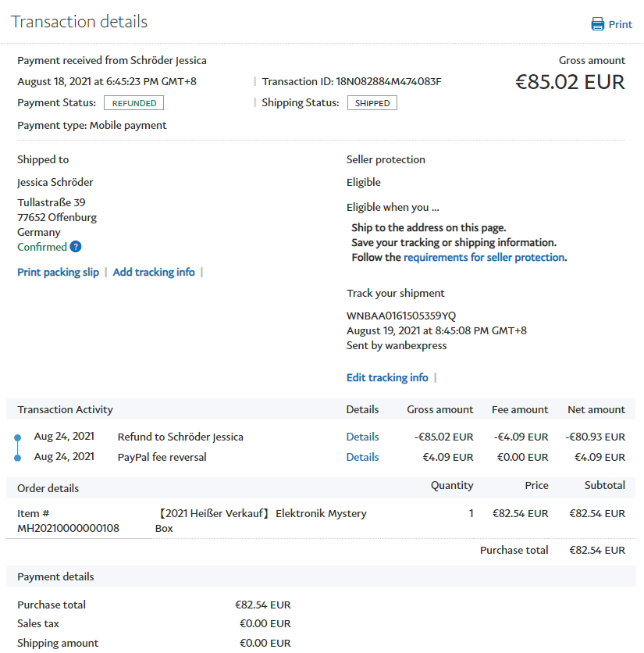644x653 pixels.
Task: Open Details for Refund to Schröder Jessica
Action: pyautogui.click(x=362, y=437)
